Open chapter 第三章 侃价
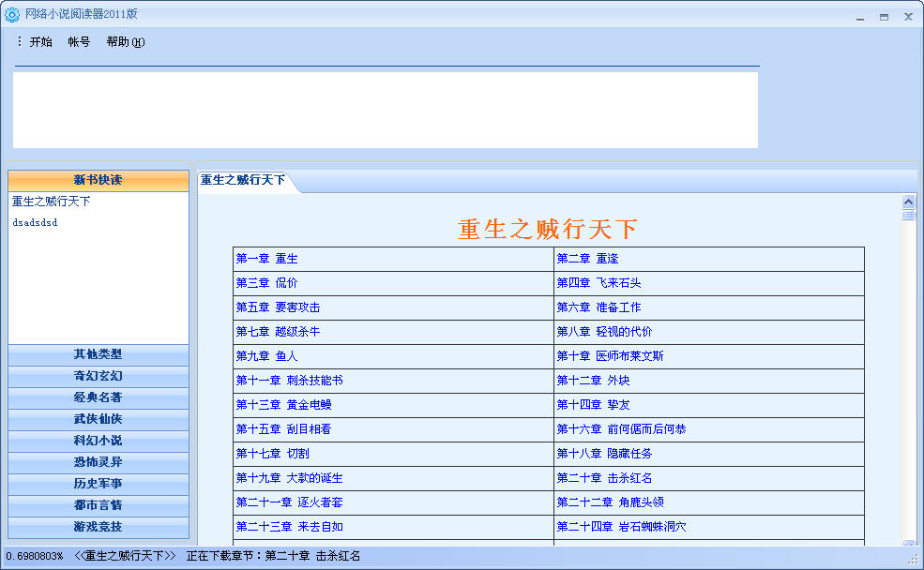 (267, 283)
